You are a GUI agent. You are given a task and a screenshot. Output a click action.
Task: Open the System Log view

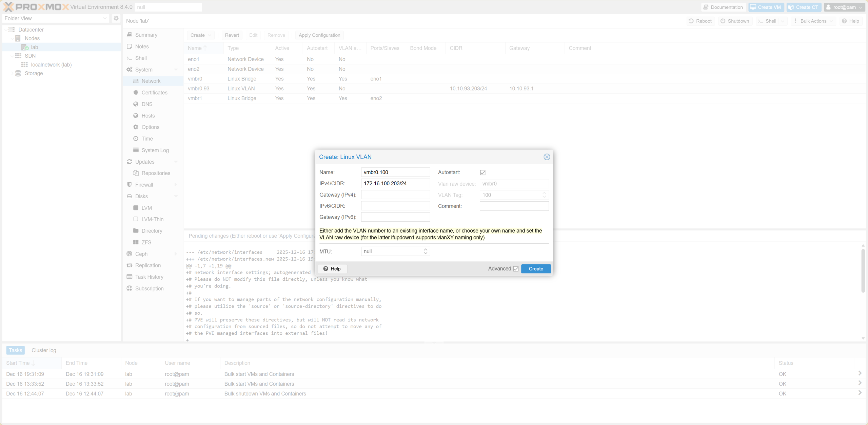coord(155,150)
